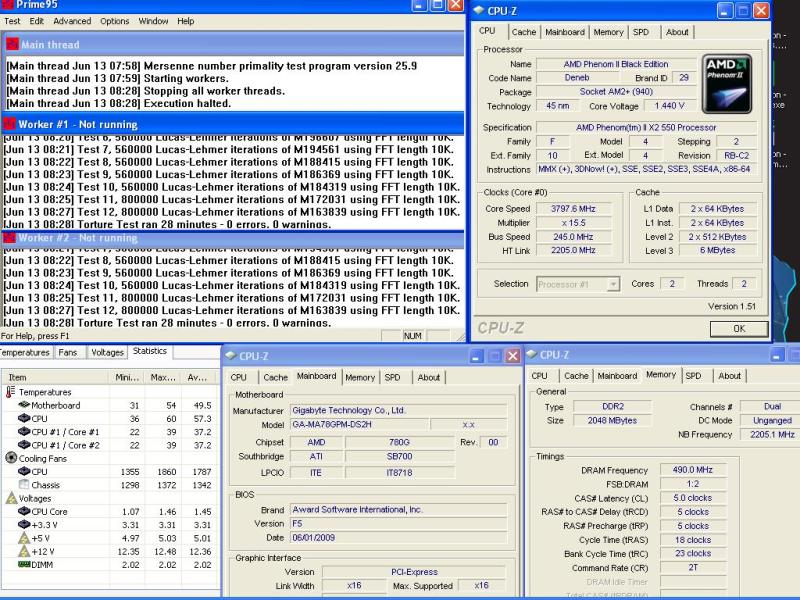The height and width of the screenshot is (600, 800).
Task: Select the CPU Core voltage row icon
Action: pyautogui.click(x=24, y=511)
